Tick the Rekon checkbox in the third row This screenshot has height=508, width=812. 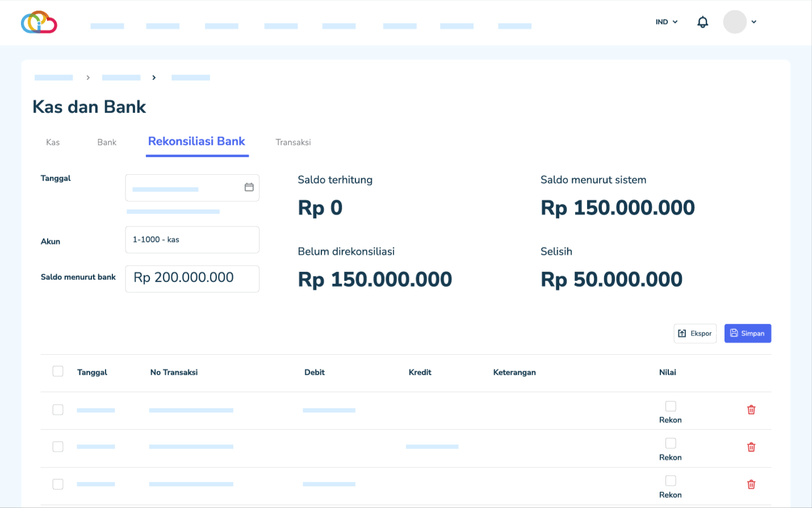coord(671,481)
